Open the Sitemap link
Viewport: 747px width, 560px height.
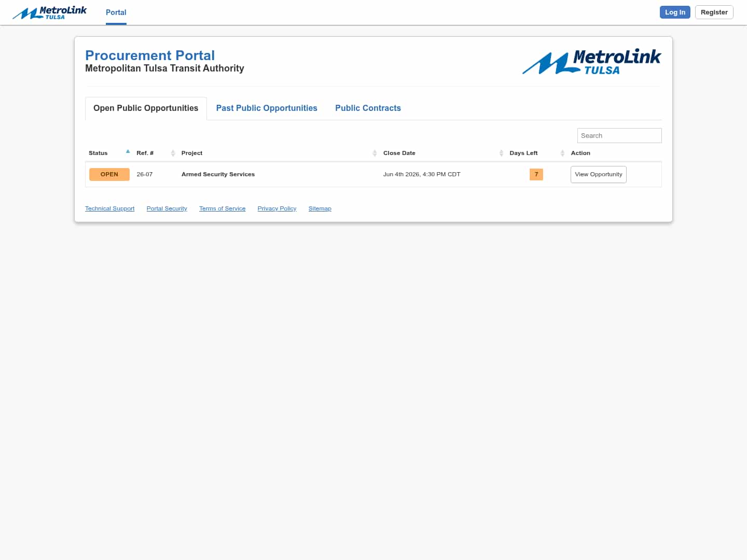[320, 208]
